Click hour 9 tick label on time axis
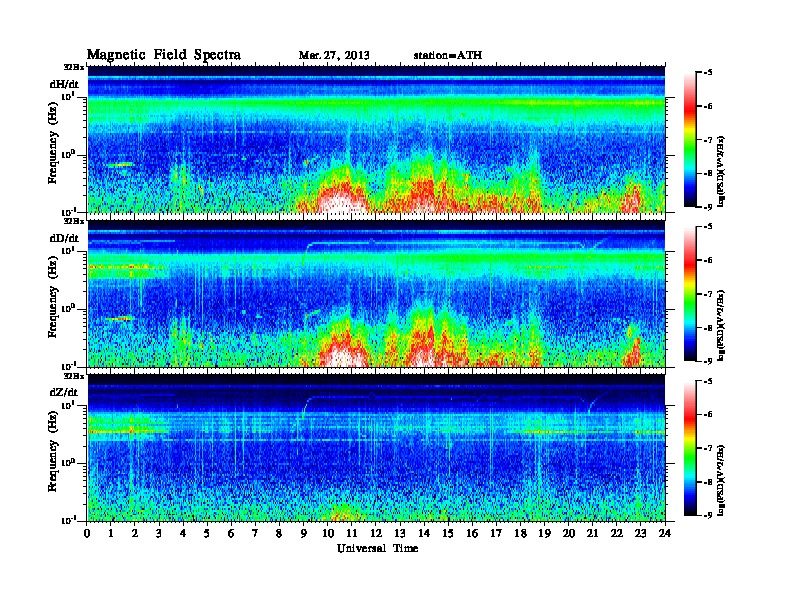The height and width of the screenshot is (612, 792). click(304, 533)
